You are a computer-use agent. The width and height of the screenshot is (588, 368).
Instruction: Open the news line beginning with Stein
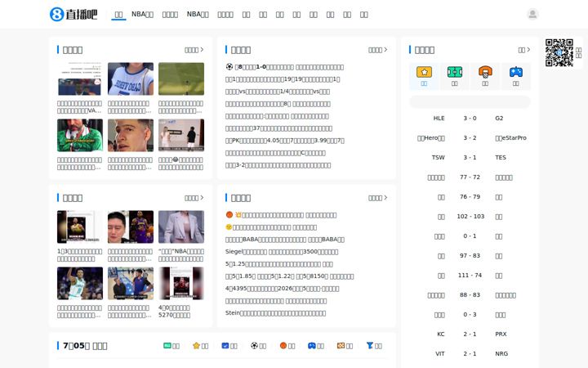(x=276, y=313)
